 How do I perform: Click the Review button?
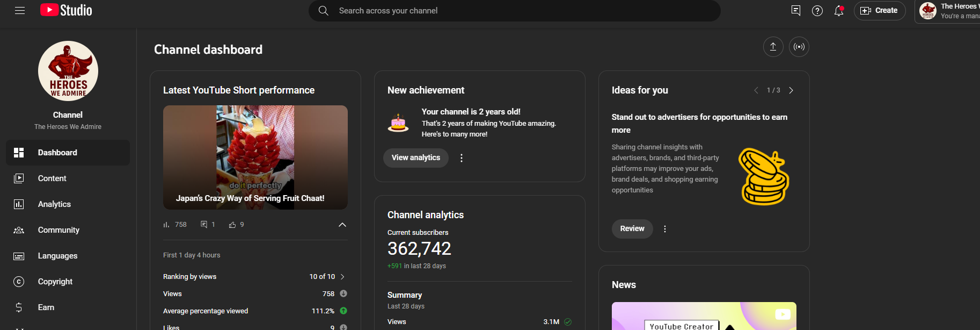pyautogui.click(x=632, y=229)
